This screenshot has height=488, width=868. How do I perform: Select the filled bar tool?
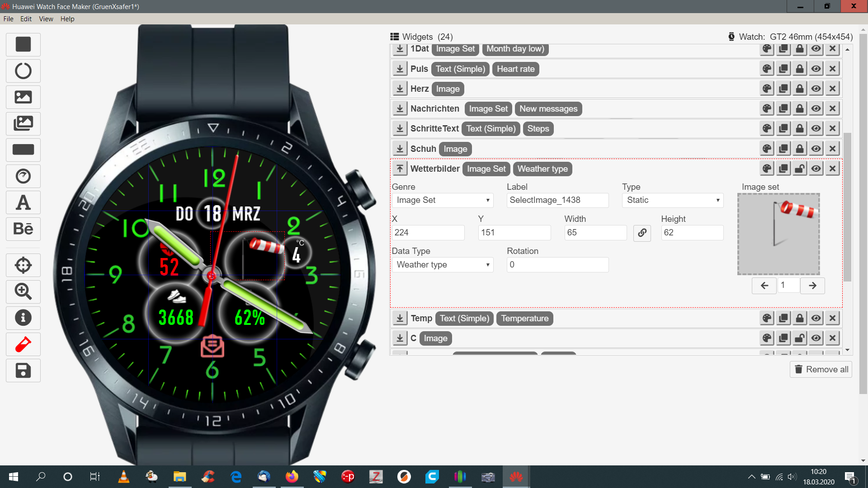pos(23,150)
